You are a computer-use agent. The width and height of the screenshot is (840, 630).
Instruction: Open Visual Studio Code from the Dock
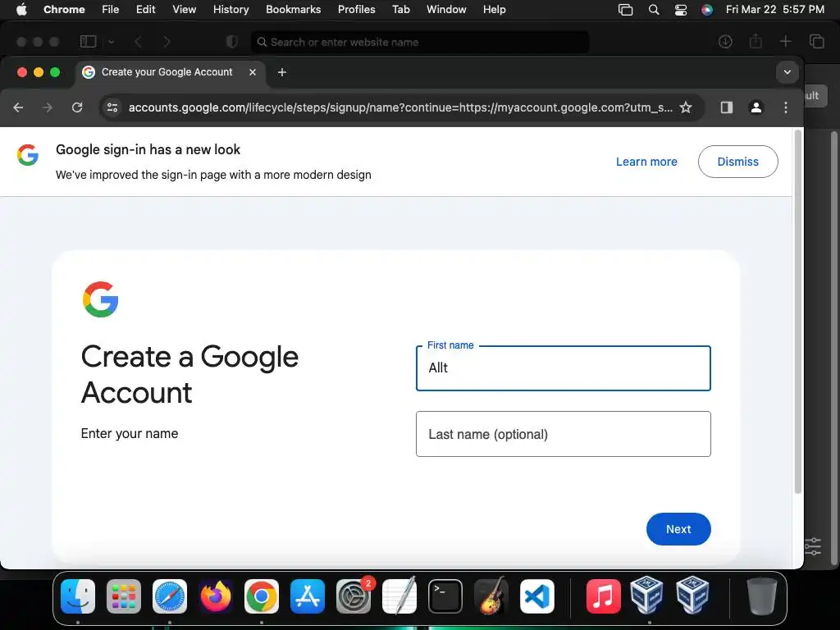click(x=536, y=596)
